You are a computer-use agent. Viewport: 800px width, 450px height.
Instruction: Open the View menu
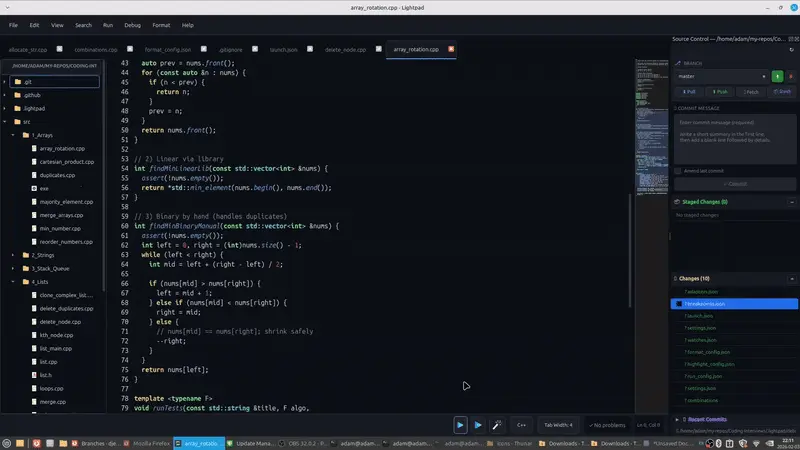point(57,25)
